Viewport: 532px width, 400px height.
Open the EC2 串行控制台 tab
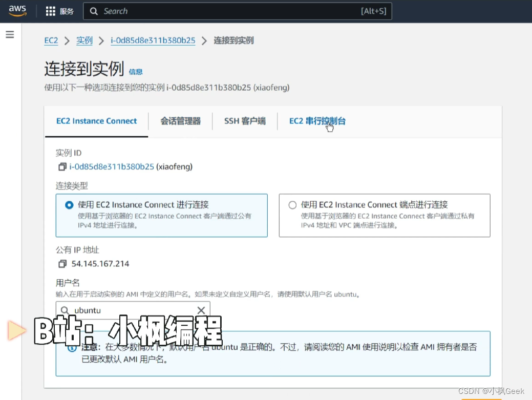[318, 121]
